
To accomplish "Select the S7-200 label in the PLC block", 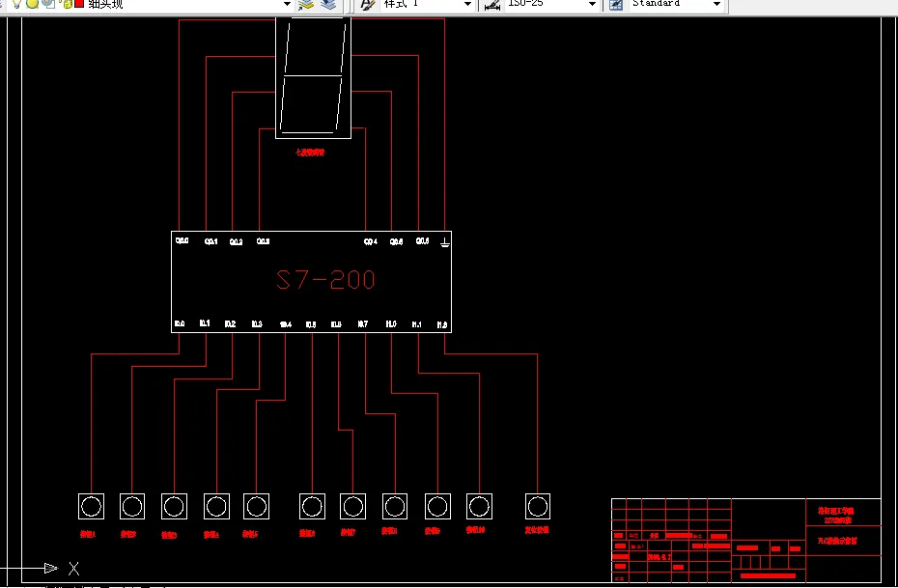I will (x=325, y=280).
